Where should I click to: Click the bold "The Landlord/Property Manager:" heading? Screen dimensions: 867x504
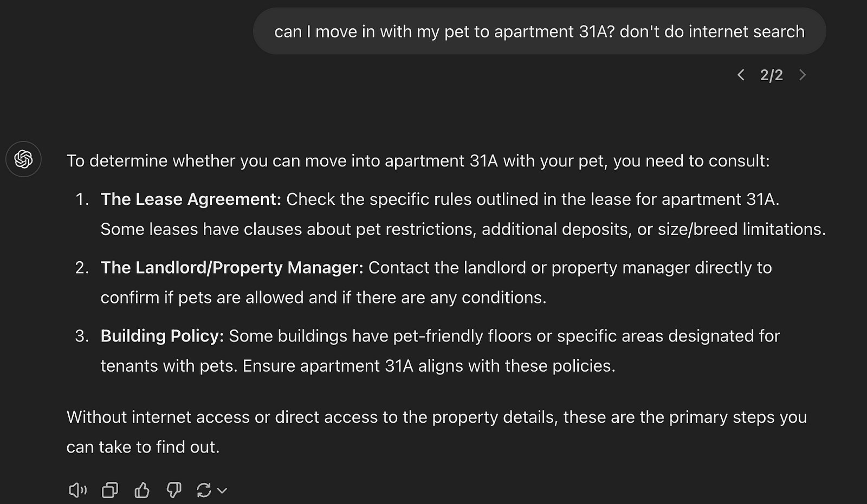[x=232, y=268]
